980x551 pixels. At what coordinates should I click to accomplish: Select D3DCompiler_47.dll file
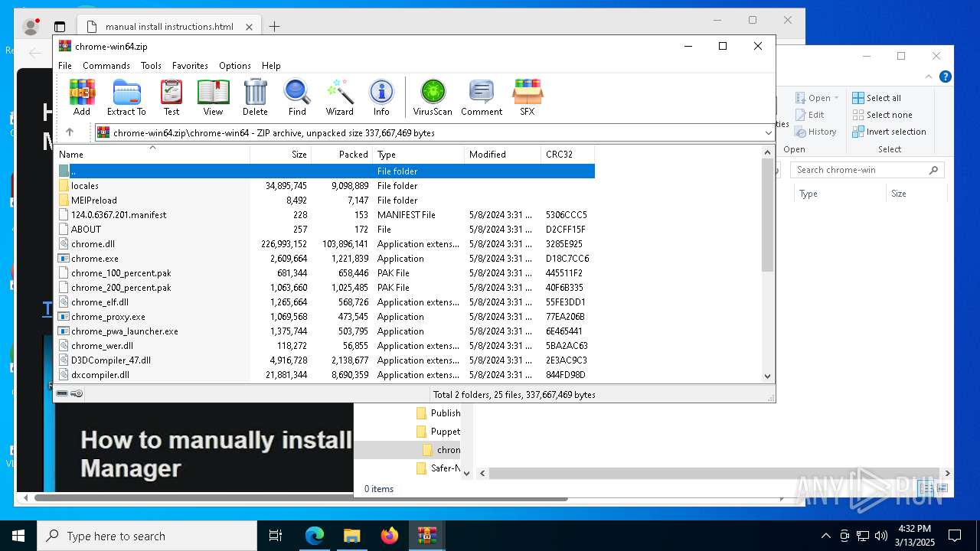(325, 360)
